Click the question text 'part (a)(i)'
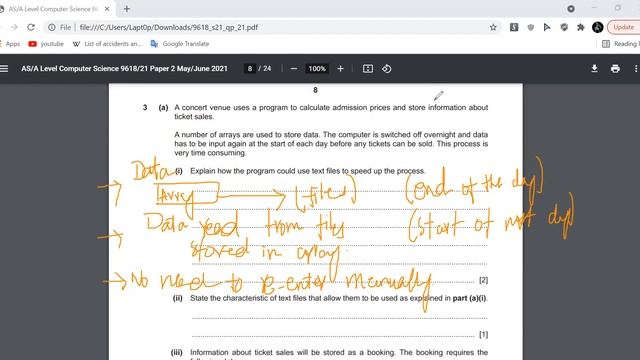The width and height of the screenshot is (640, 360). [x=469, y=298]
